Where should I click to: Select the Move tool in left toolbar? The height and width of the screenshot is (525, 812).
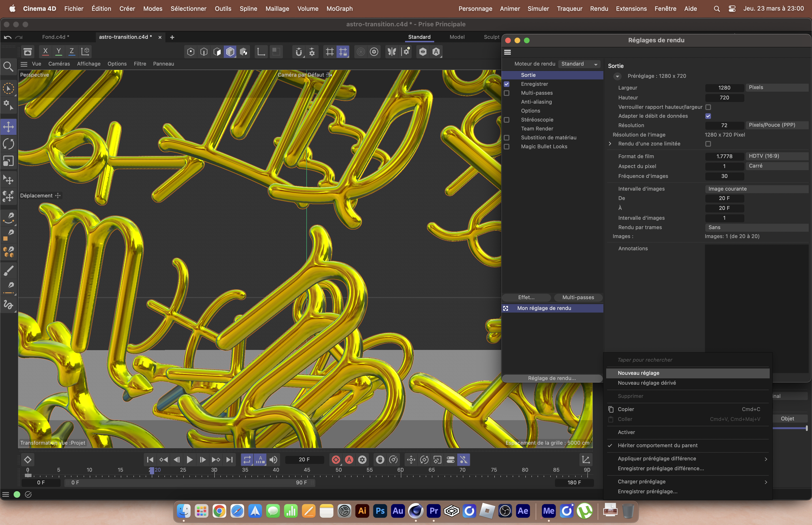(x=8, y=127)
